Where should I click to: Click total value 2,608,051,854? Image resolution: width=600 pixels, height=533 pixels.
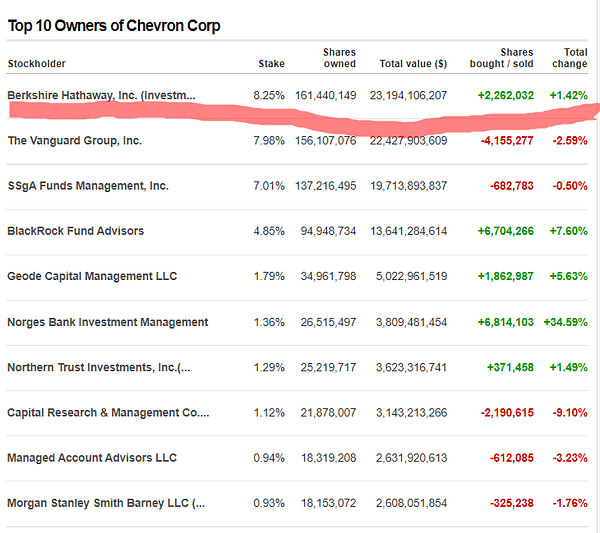coord(411,503)
